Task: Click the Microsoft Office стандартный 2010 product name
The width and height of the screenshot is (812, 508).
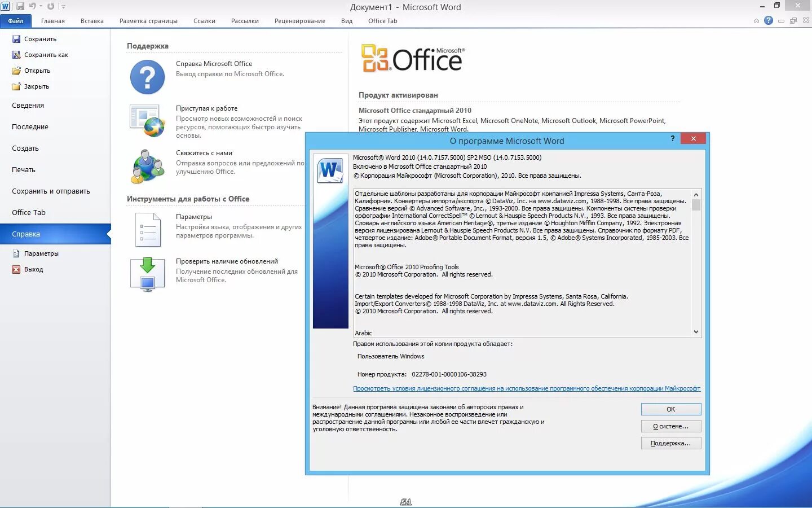Action: pyautogui.click(x=415, y=111)
